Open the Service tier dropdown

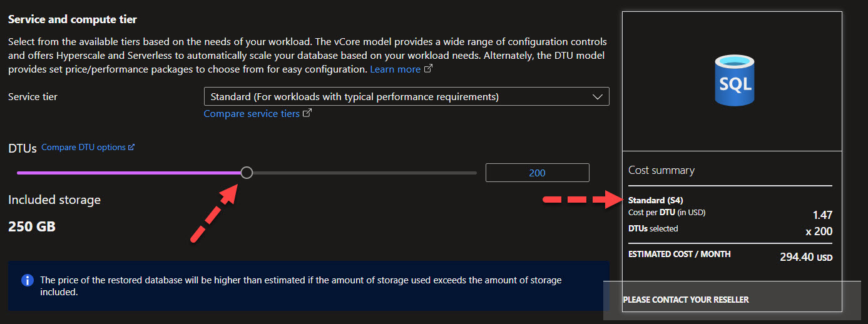pos(406,97)
